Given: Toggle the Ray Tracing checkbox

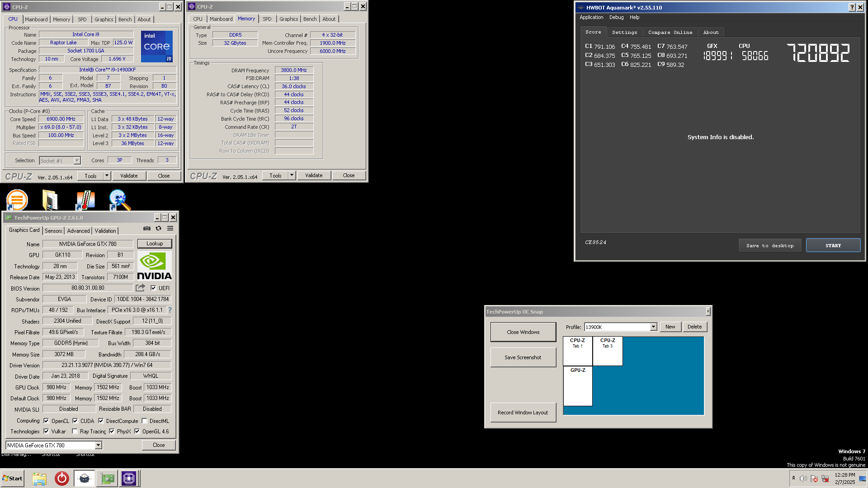Looking at the screenshot, I should [75, 431].
